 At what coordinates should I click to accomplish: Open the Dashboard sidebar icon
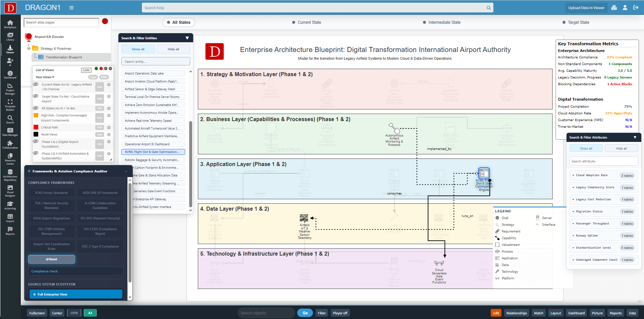(10, 74)
